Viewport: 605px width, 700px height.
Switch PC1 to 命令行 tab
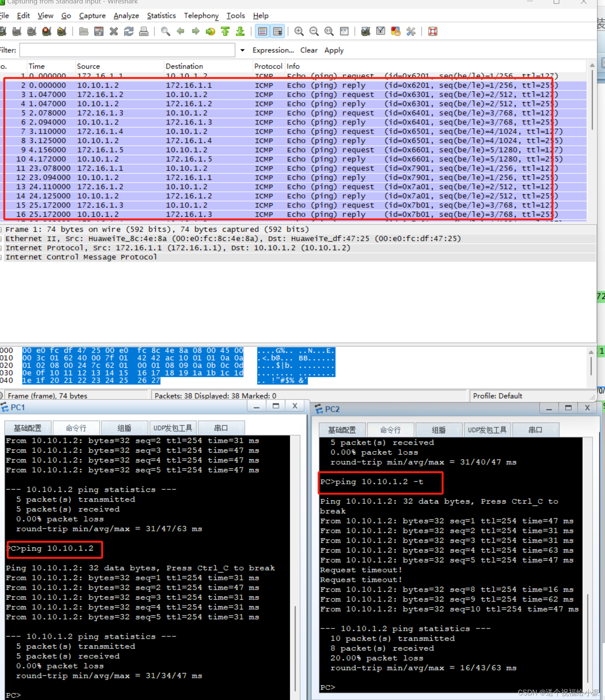point(76,428)
